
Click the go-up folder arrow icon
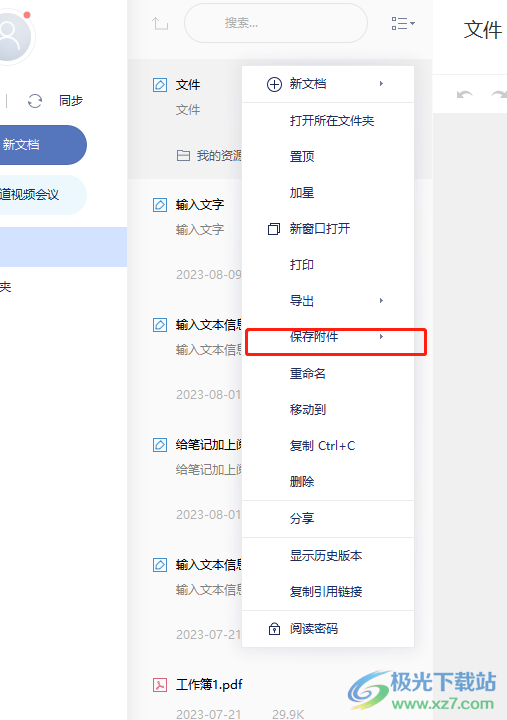160,23
